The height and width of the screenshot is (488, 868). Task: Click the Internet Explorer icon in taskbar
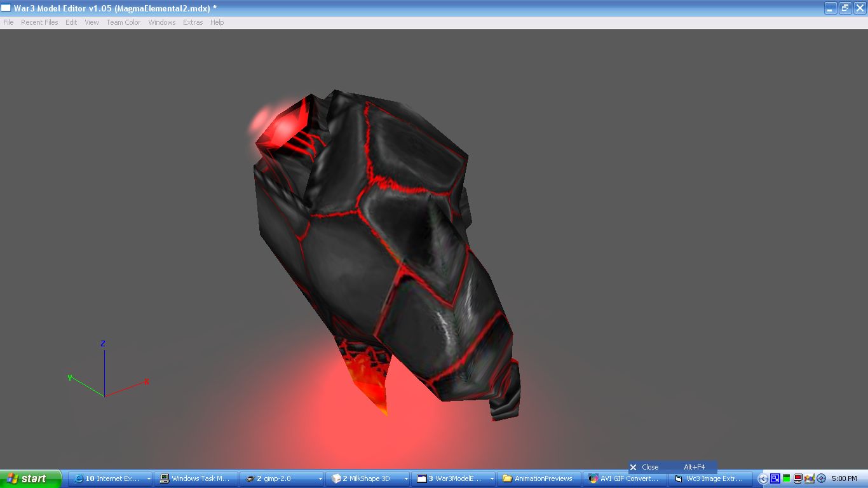(x=79, y=478)
